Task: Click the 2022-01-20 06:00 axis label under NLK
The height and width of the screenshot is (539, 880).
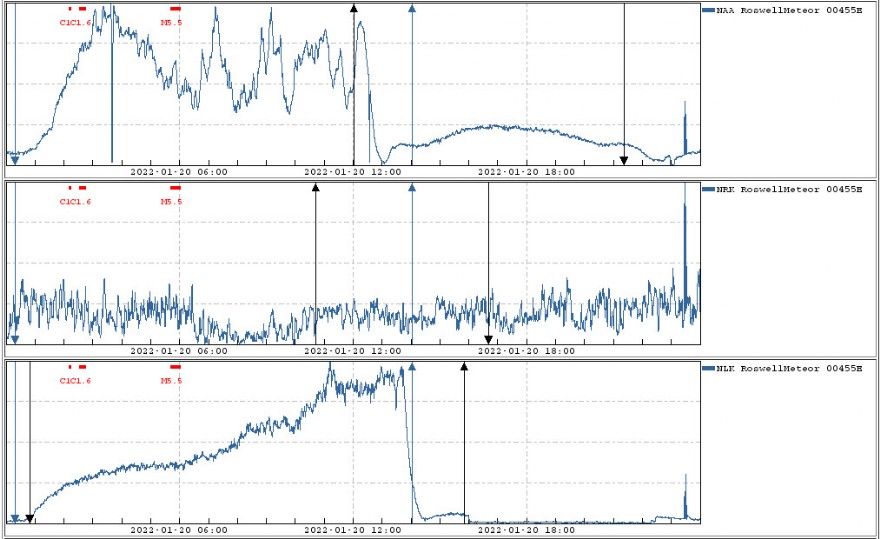Action: pos(179,530)
